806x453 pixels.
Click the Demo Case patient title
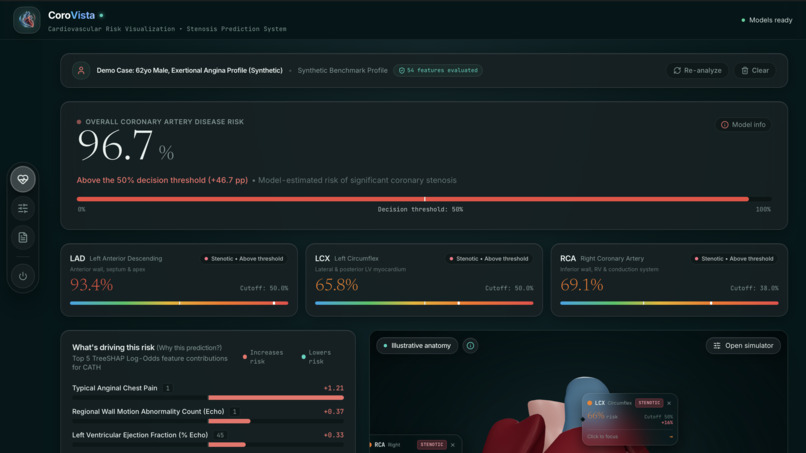(x=189, y=70)
